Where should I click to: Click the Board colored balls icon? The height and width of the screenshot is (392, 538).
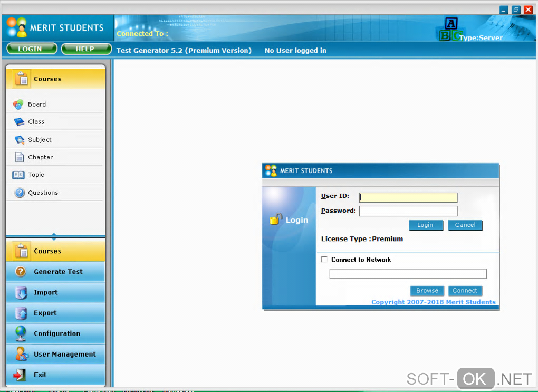[x=18, y=104]
